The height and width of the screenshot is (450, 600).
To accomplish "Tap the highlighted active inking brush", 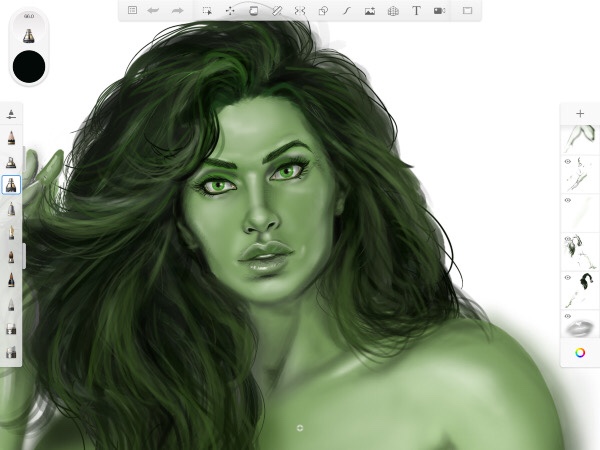I will tap(11, 185).
